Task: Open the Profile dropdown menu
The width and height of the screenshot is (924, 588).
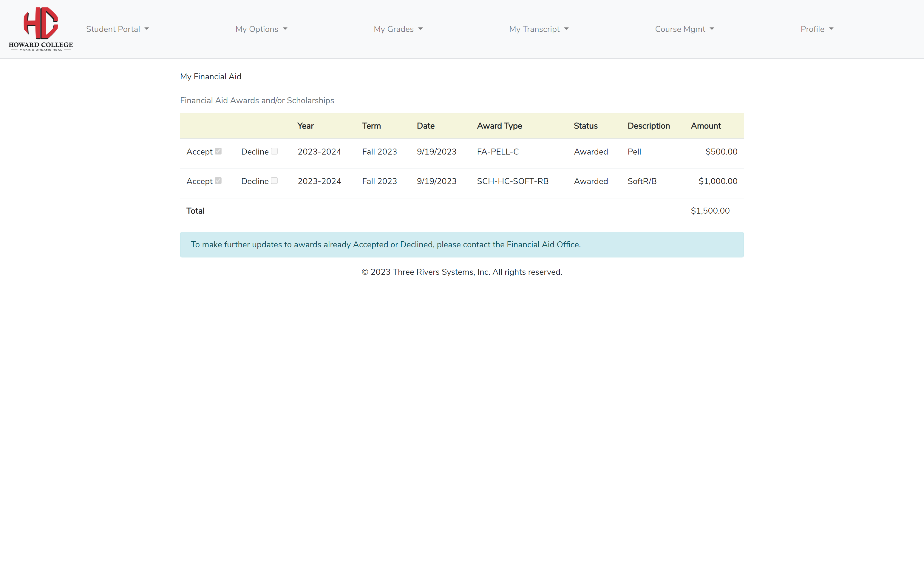Action: point(817,29)
